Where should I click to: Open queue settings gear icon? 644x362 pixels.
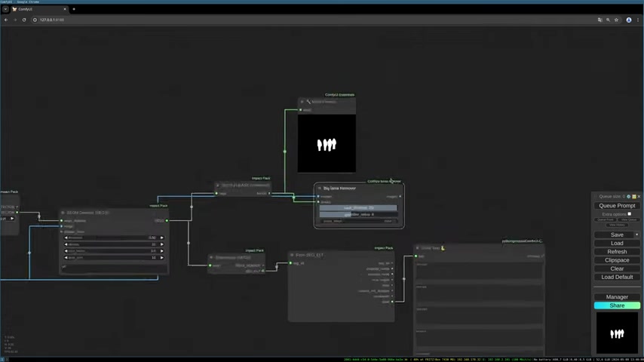pyautogui.click(x=628, y=196)
